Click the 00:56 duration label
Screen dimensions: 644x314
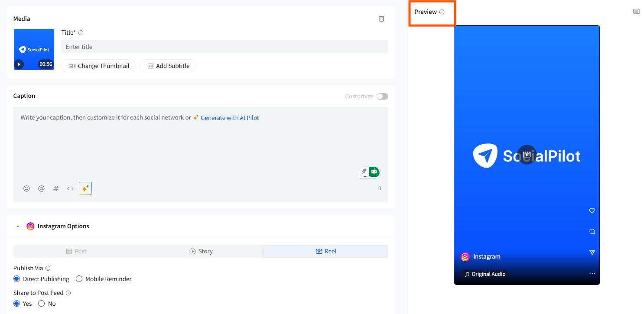[46, 64]
